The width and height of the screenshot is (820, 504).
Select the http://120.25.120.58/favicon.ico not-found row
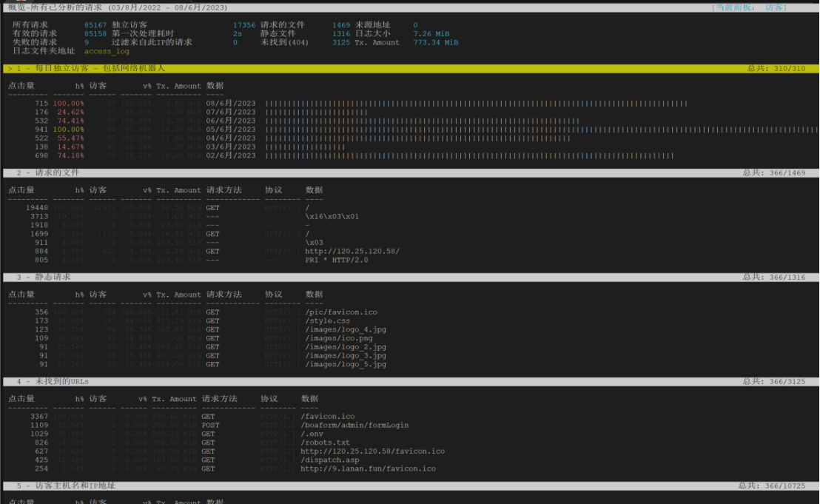click(238, 451)
